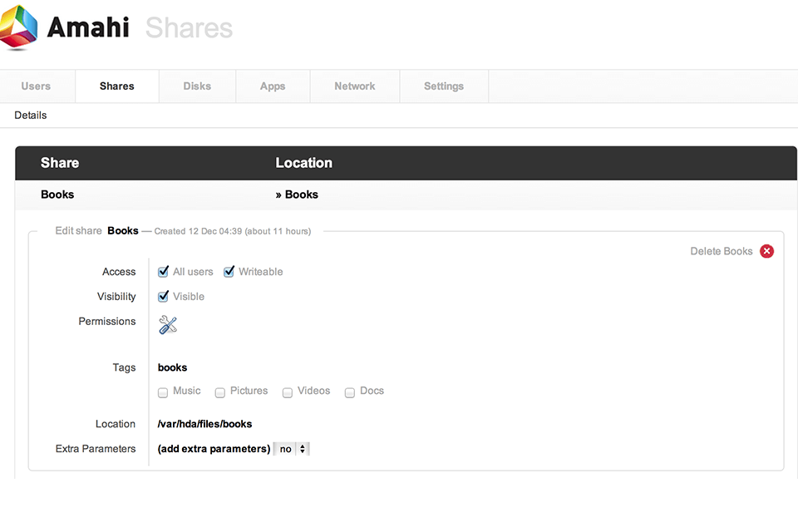The height and width of the screenshot is (532, 798).
Task: Click the Amahi cube logo
Action: coord(19,27)
